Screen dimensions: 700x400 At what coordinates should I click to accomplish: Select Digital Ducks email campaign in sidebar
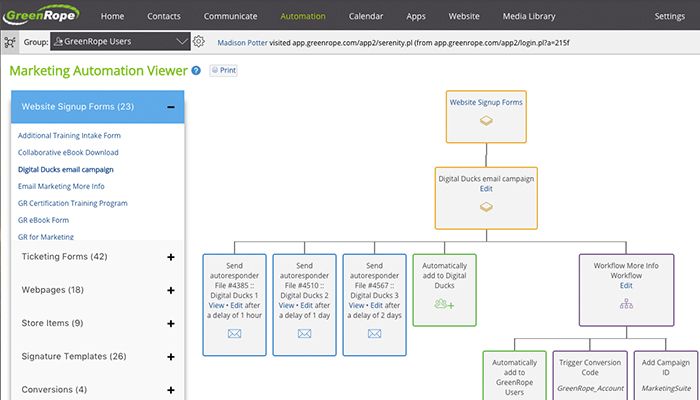[66, 169]
